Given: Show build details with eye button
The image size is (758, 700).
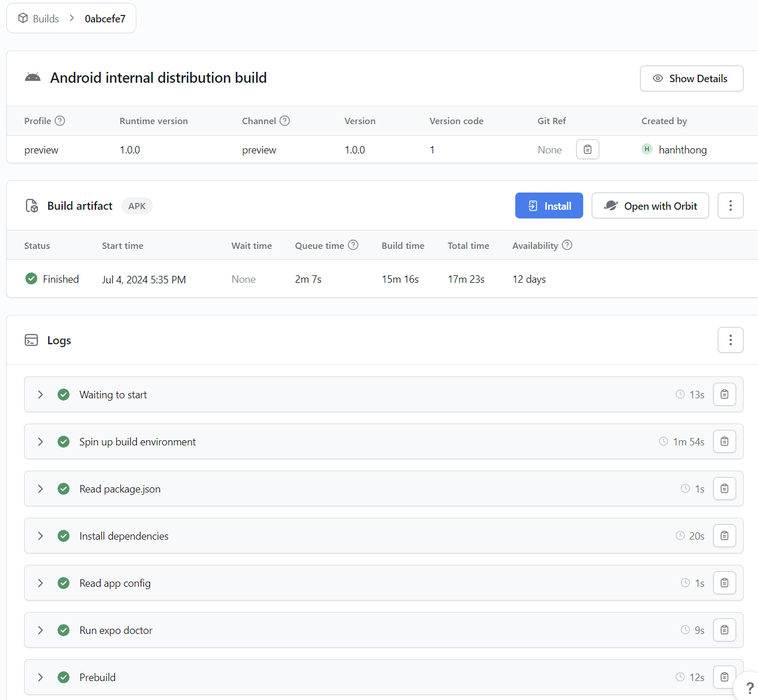Looking at the screenshot, I should coord(691,79).
